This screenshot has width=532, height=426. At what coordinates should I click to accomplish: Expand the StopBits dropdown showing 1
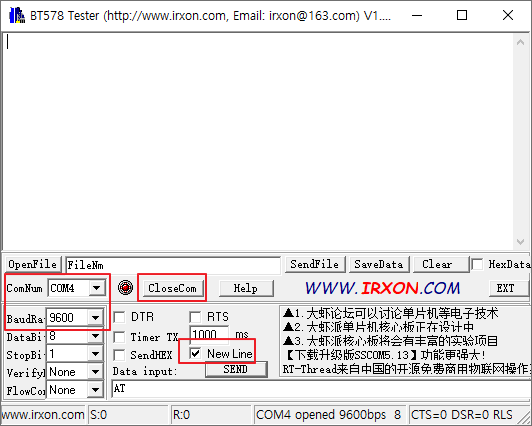coord(95,354)
